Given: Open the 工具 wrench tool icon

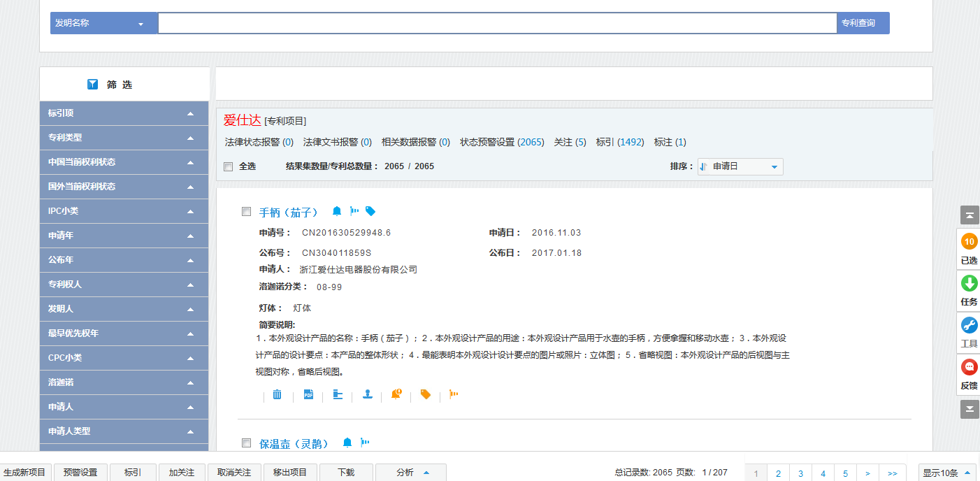Looking at the screenshot, I should click(x=969, y=326).
